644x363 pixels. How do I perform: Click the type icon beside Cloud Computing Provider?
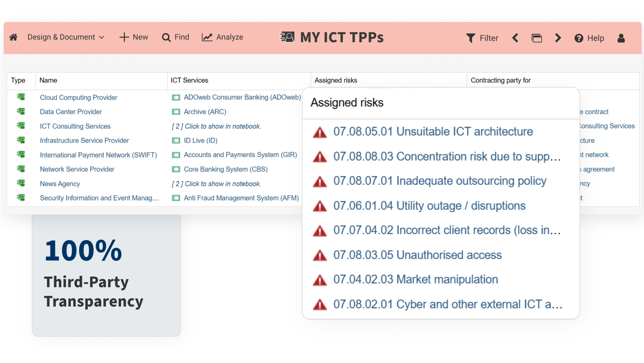click(20, 97)
